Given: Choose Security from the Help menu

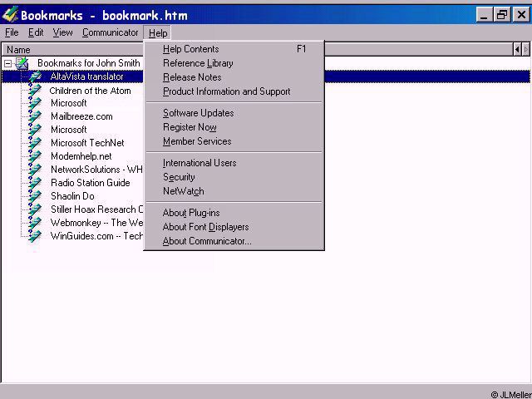Looking at the screenshot, I should [234, 177].
